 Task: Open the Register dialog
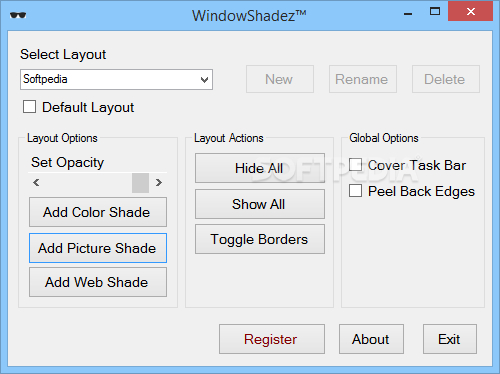pyautogui.click(x=272, y=339)
